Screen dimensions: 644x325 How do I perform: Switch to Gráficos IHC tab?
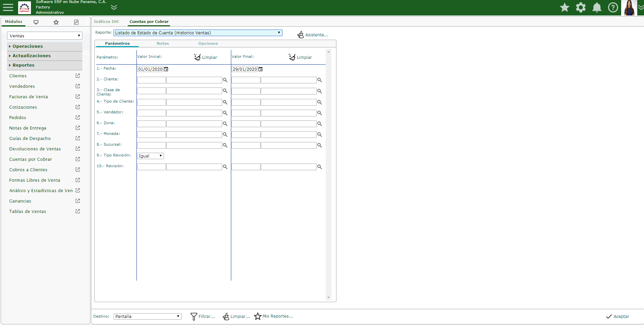(107, 22)
